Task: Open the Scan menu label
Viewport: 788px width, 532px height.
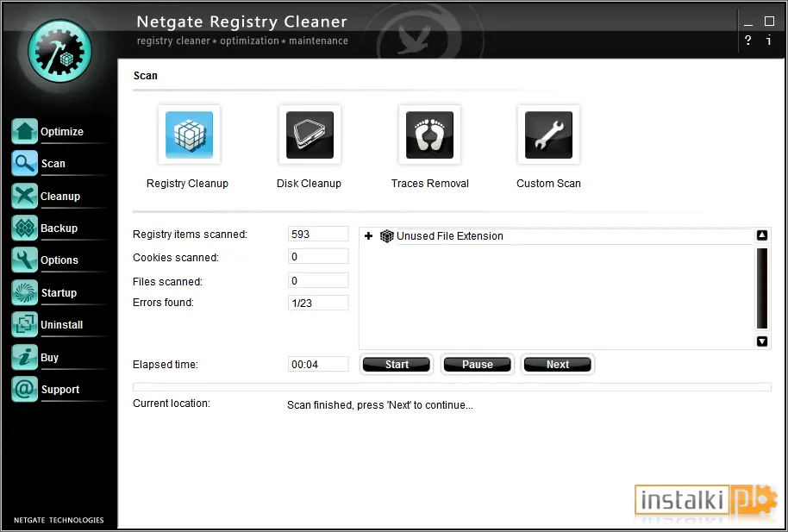Action: point(53,164)
